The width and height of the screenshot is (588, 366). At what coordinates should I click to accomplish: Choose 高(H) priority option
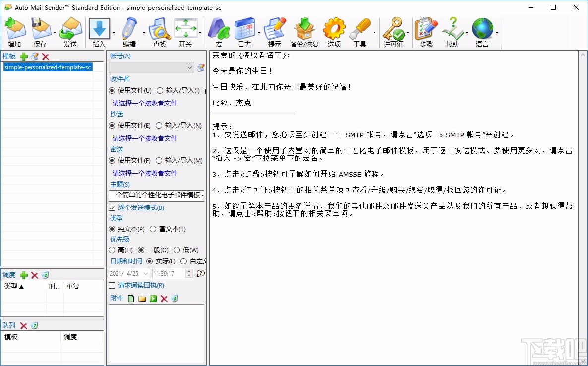tap(112, 250)
